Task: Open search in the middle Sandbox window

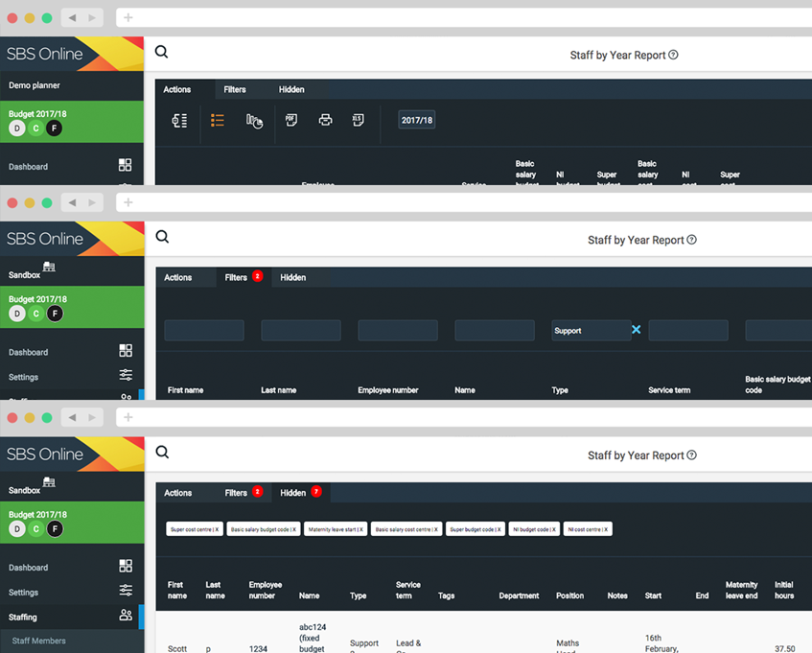Action: click(162, 237)
